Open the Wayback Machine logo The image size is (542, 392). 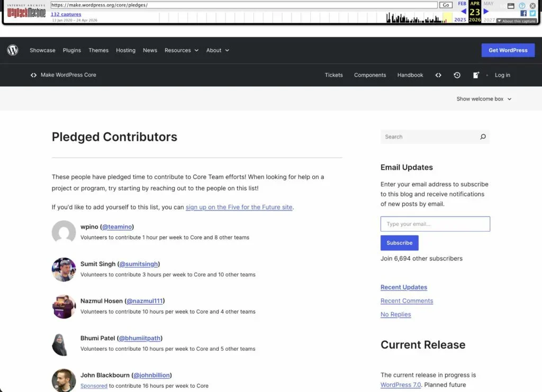coord(26,13)
